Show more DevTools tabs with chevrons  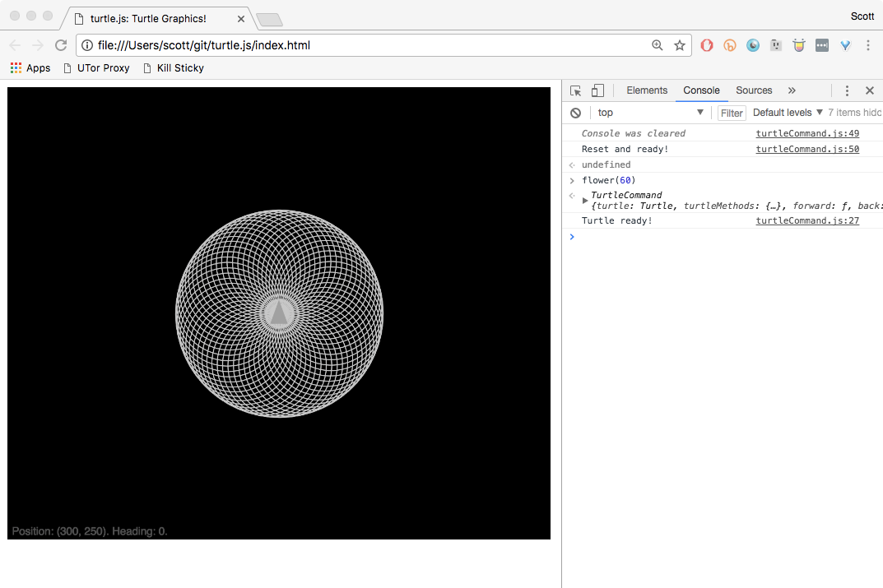(792, 90)
